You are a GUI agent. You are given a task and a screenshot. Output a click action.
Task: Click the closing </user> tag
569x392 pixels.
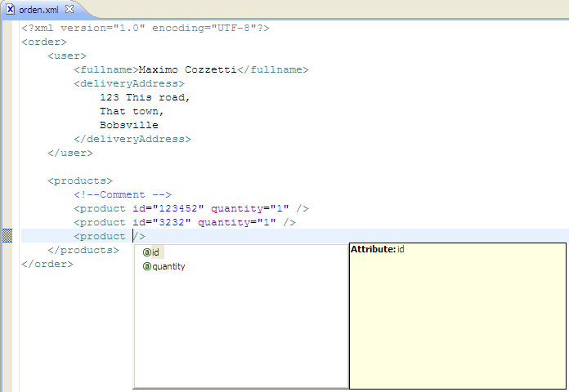pyautogui.click(x=70, y=153)
